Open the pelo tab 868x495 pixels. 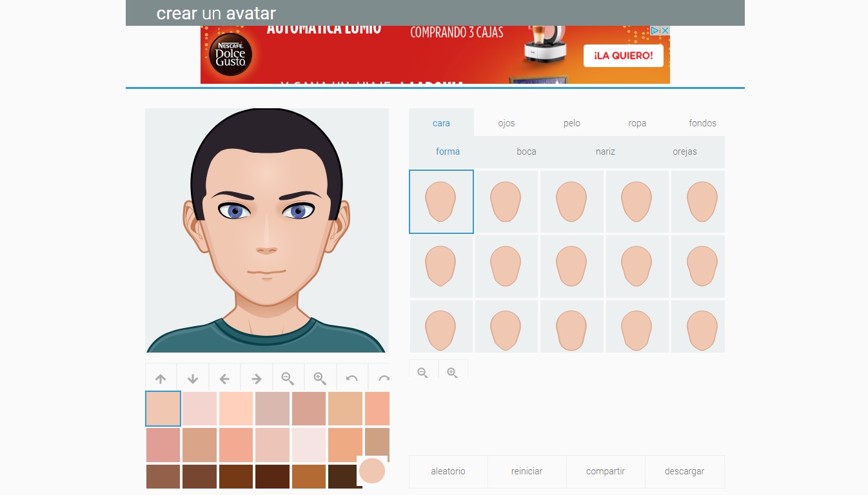[x=572, y=123]
